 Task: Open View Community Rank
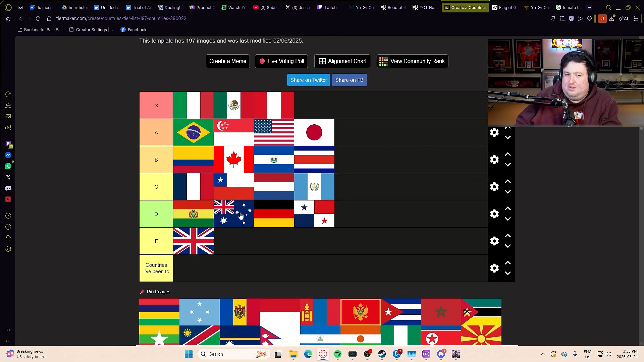413,61
